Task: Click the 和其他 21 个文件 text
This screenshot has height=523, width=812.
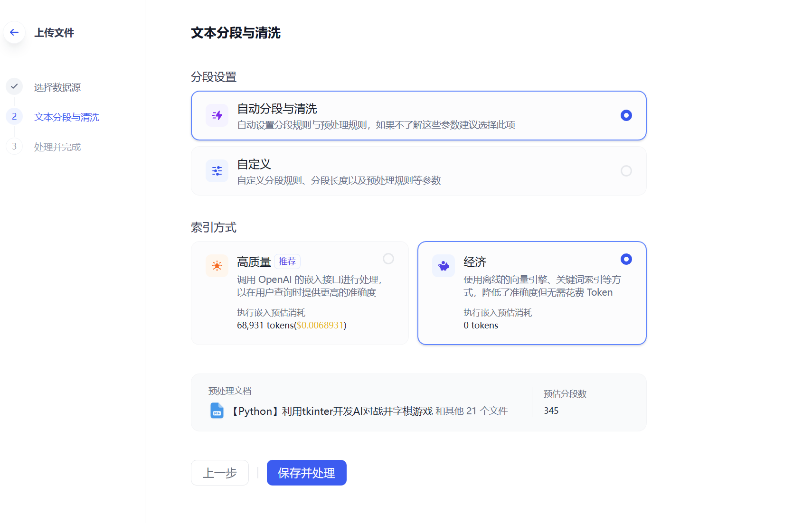Action: point(472,411)
